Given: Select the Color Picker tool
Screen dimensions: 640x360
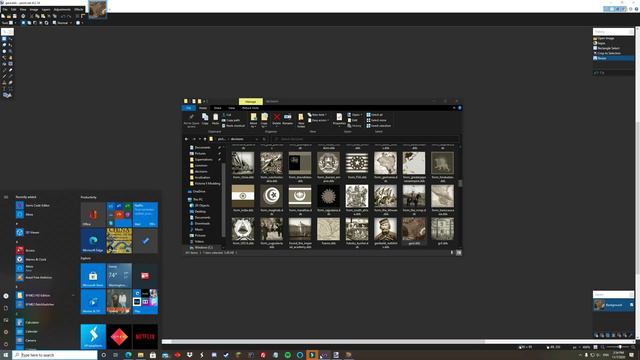Looking at the screenshot, I should [x=10, y=76].
